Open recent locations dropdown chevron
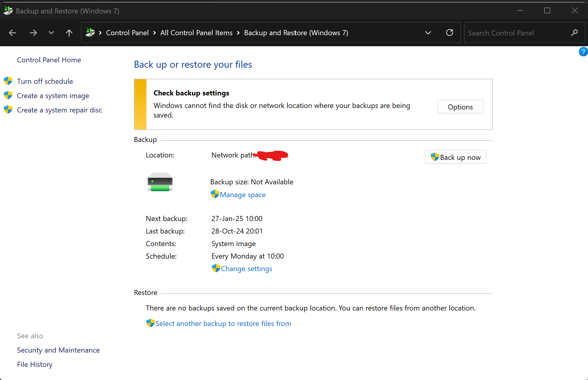This screenshot has height=380, width=588. [51, 33]
